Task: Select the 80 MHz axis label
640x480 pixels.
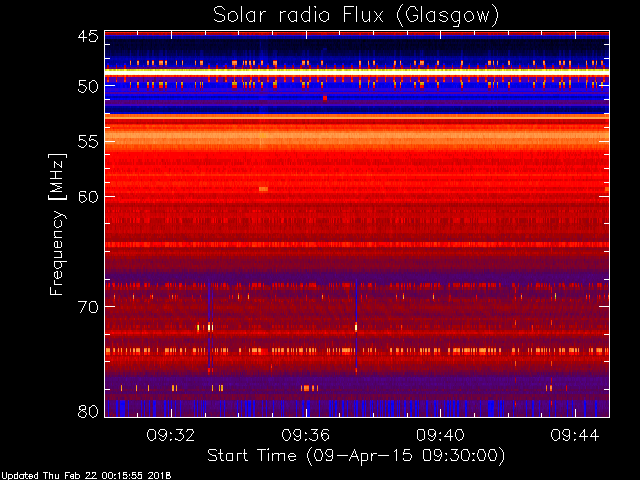Action: 88,411
